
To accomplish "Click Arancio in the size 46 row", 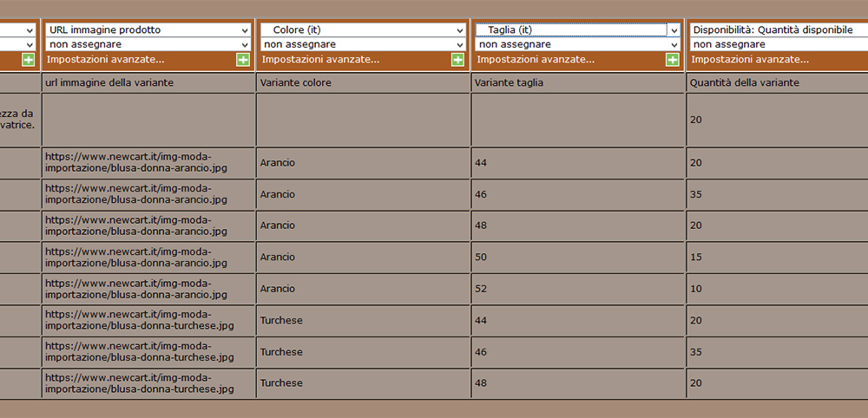I will (x=278, y=194).
